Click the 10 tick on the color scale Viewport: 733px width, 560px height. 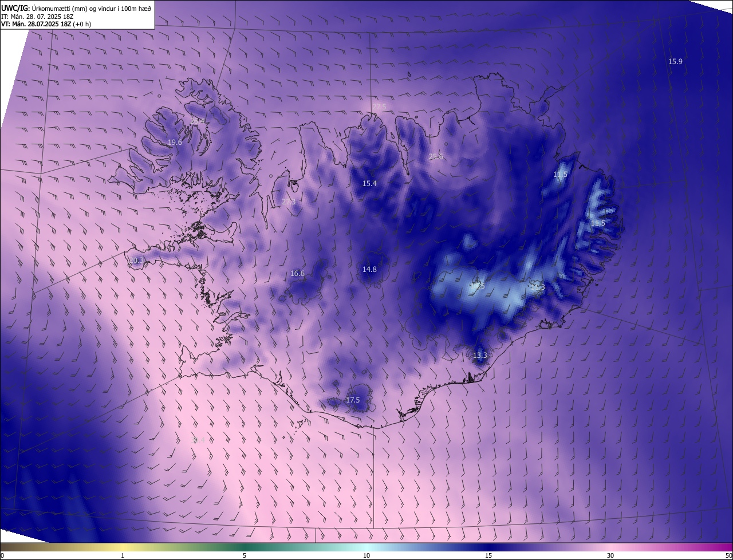tap(366, 555)
